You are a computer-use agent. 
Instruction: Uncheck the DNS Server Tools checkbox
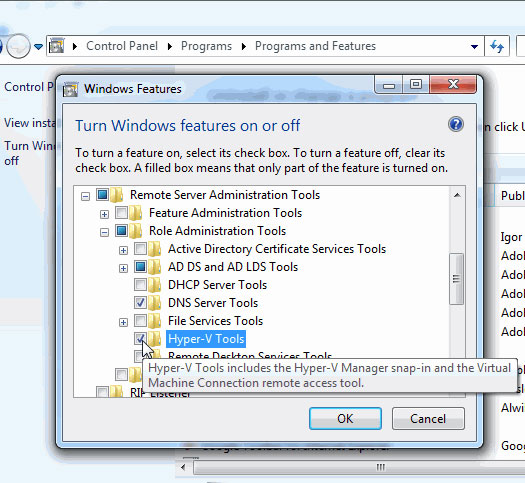(x=140, y=303)
